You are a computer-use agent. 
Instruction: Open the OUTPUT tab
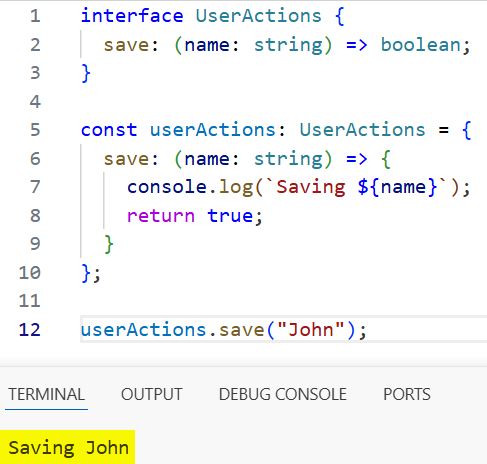[x=152, y=394]
